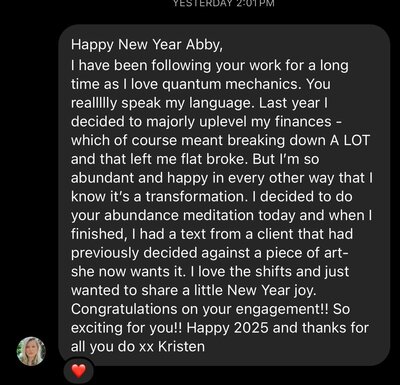Tap the 'Yesterday 2:01 PM' timestamp
The image size is (400, 385).
pyautogui.click(x=224, y=3)
